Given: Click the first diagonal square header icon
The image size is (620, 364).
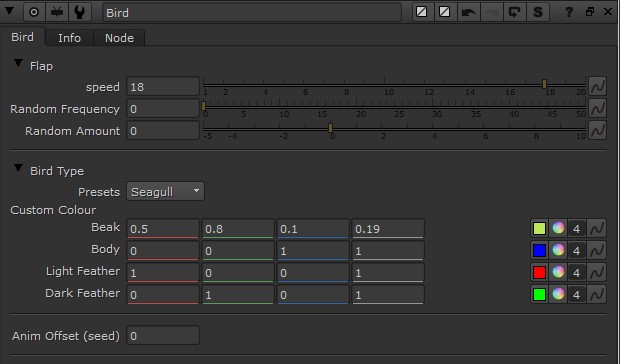Looking at the screenshot, I should [422, 12].
